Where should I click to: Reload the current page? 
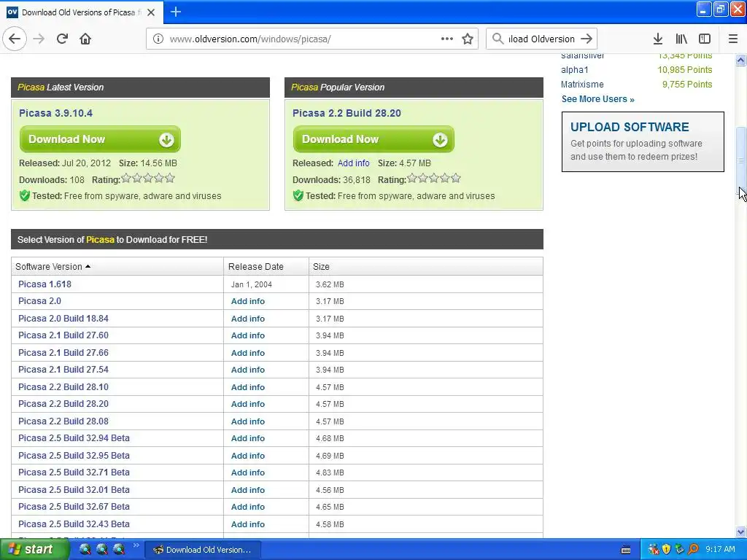point(62,39)
